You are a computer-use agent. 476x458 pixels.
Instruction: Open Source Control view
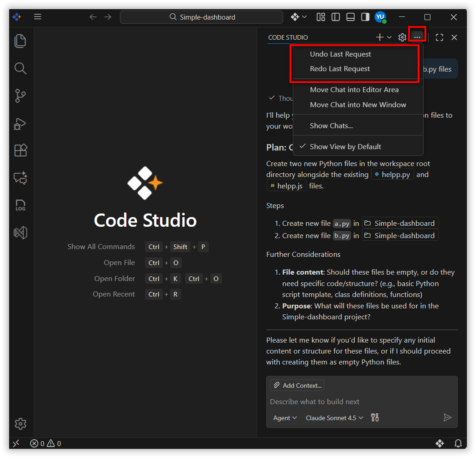pyautogui.click(x=21, y=96)
